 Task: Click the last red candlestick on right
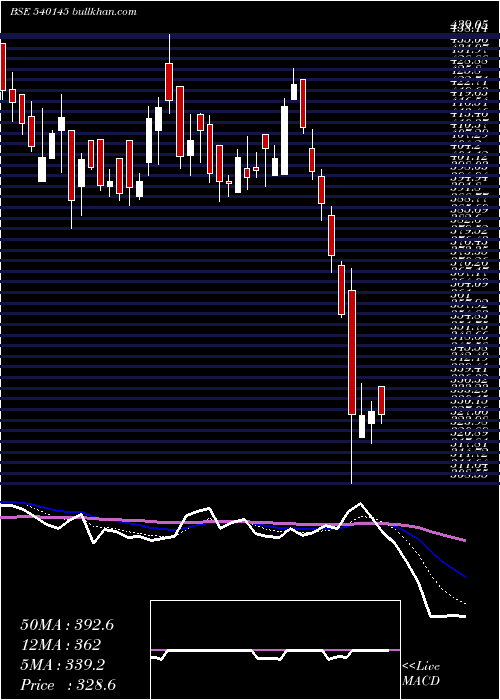381,400
